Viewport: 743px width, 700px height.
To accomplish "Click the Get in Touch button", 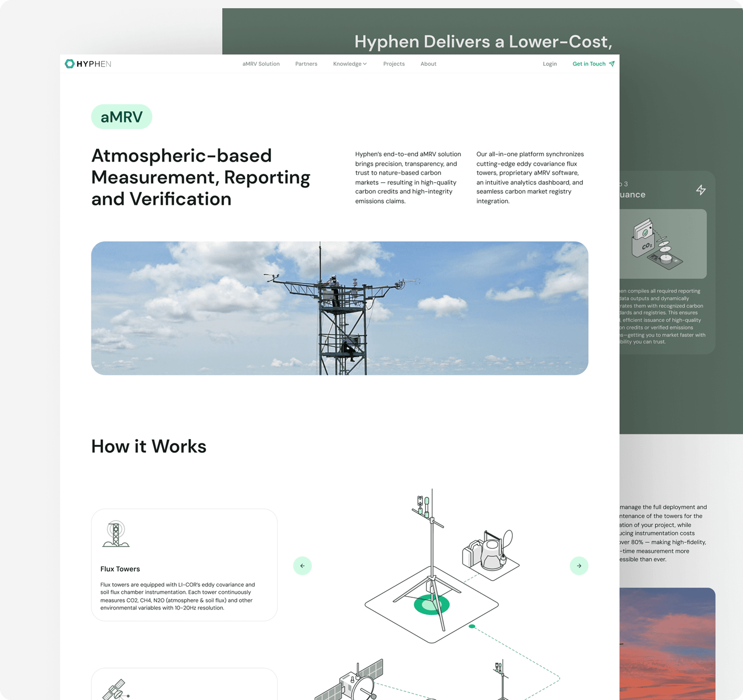I will (x=589, y=63).
